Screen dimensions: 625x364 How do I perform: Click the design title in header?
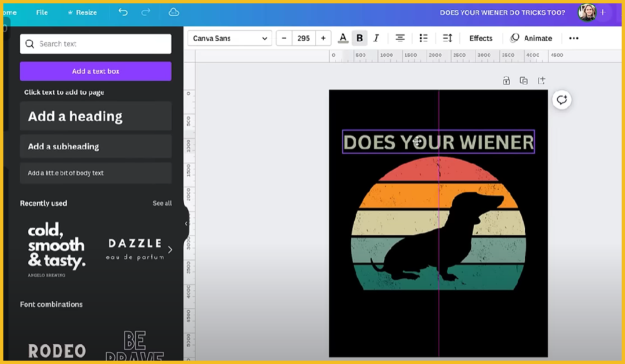[x=502, y=12]
